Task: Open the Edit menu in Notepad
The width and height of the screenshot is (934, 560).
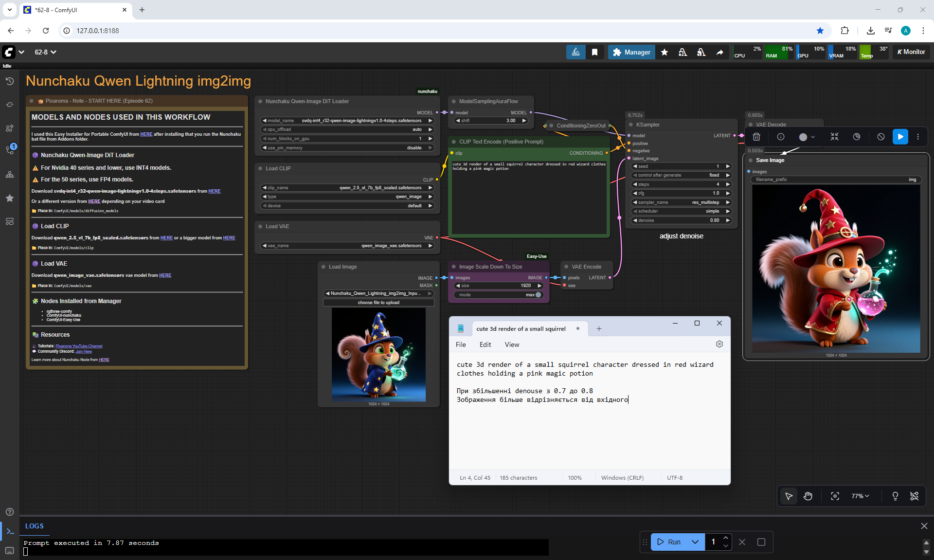Action: [x=485, y=344]
